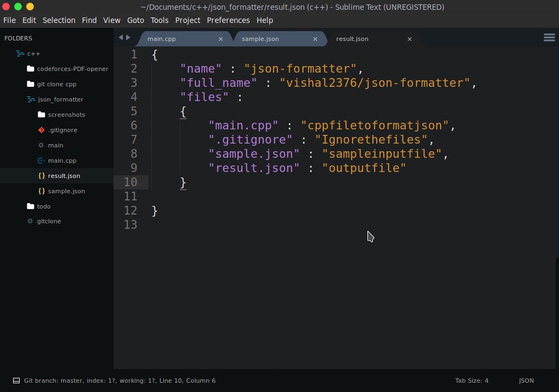This screenshot has height=392, width=559.
Task: Toggle the side bar panel icon in status bar
Action: pyautogui.click(x=16, y=381)
